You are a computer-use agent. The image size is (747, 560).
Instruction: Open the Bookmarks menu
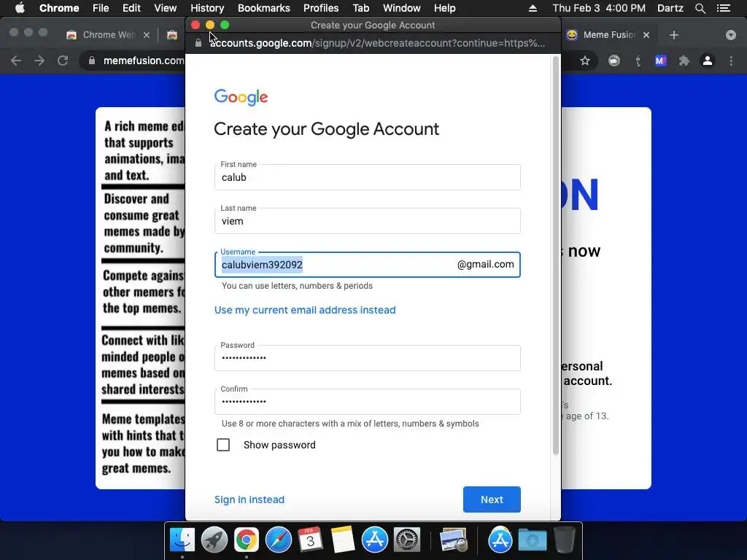tap(264, 8)
